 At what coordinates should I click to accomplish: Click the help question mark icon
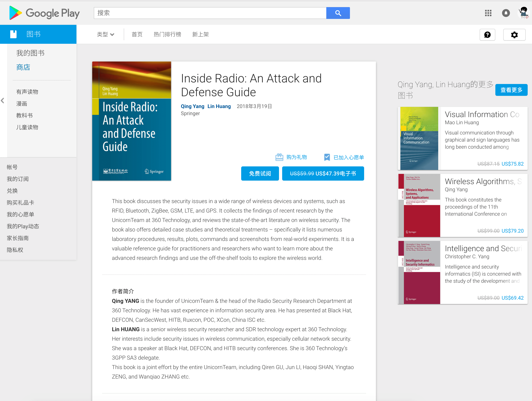click(487, 35)
